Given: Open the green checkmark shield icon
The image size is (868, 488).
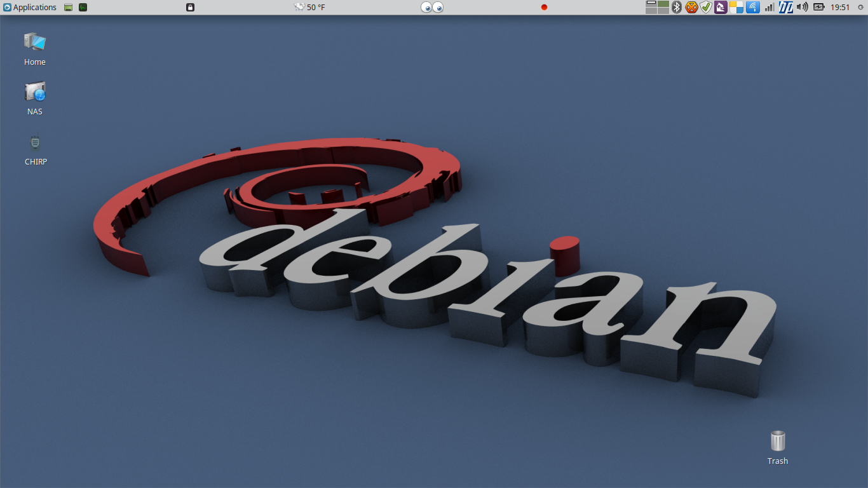Looking at the screenshot, I should click(x=706, y=8).
